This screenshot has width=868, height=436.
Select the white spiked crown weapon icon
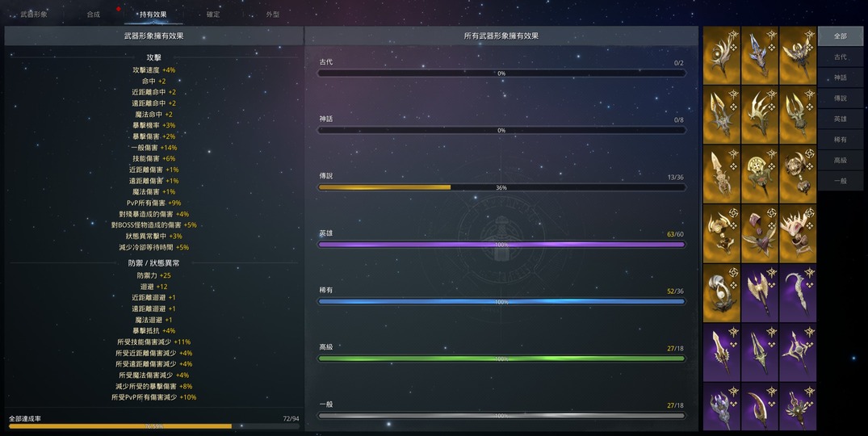point(798,233)
